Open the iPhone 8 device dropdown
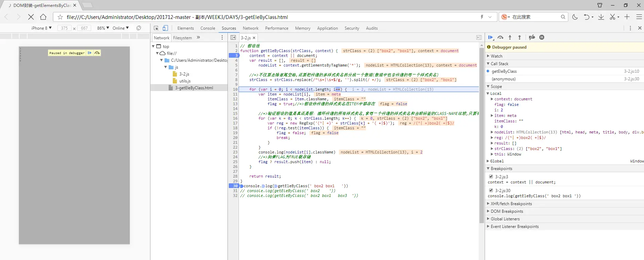This screenshot has height=260, width=644. pos(41,28)
